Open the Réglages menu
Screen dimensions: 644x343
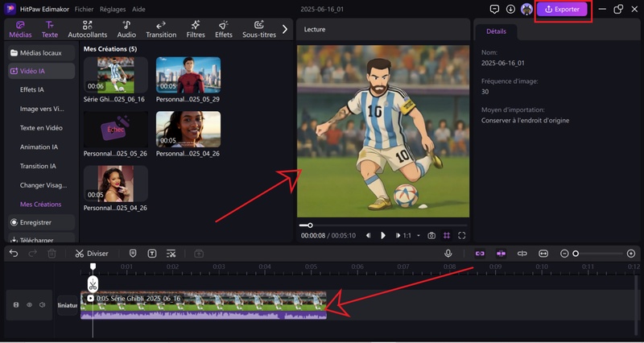[113, 9]
